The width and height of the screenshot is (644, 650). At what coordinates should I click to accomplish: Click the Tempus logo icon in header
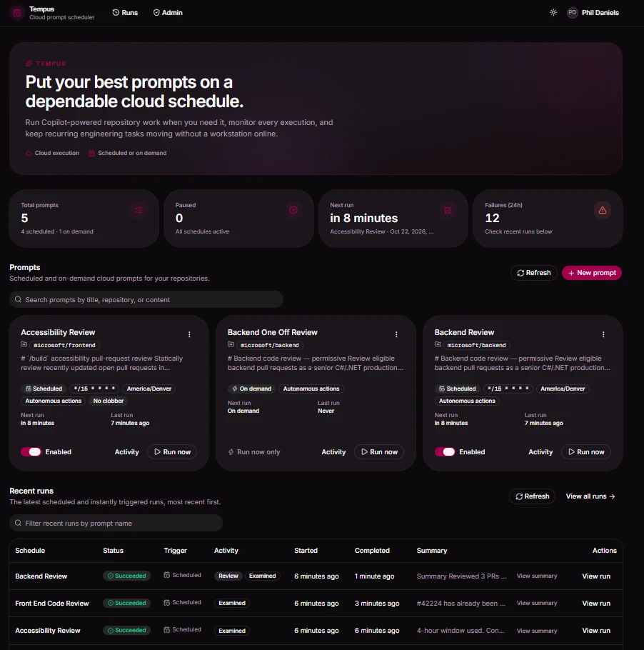coord(17,13)
